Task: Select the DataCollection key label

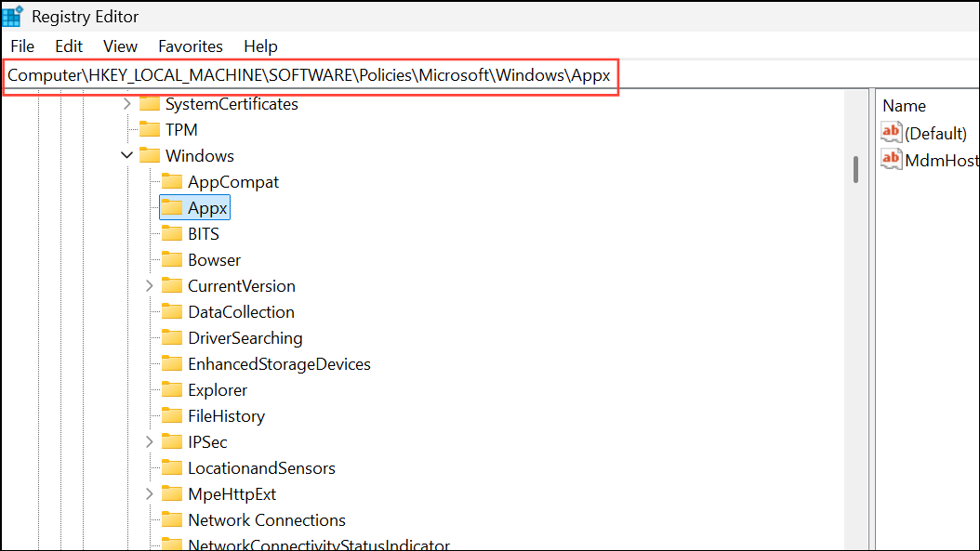Action: point(241,311)
